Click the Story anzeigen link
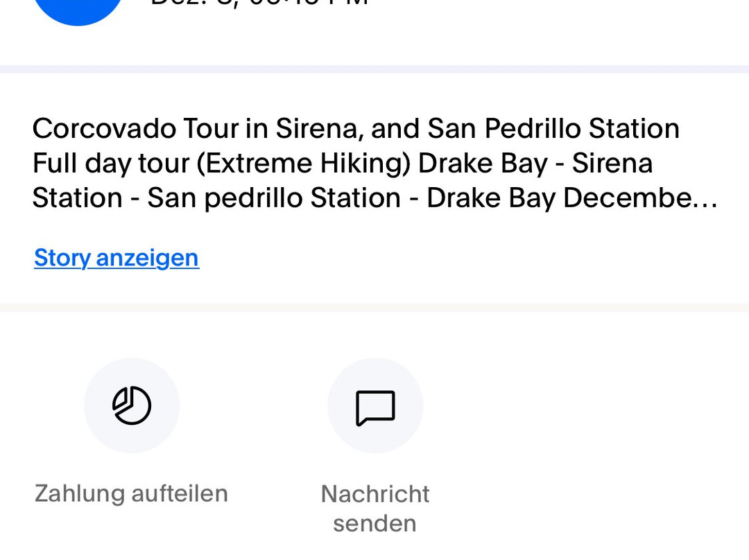 117,259
